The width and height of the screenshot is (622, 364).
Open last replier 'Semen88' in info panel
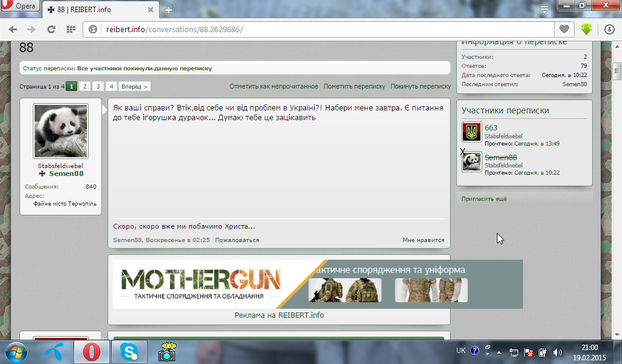[x=575, y=84]
